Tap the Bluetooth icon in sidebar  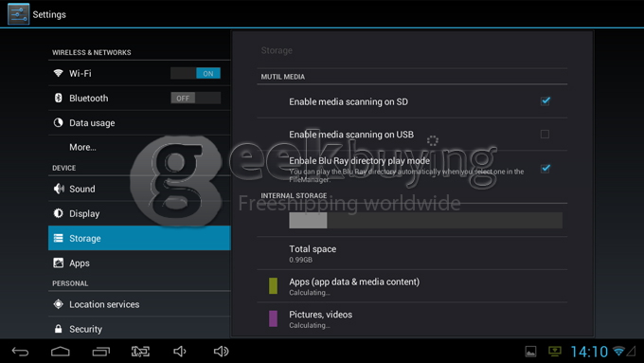coord(59,98)
